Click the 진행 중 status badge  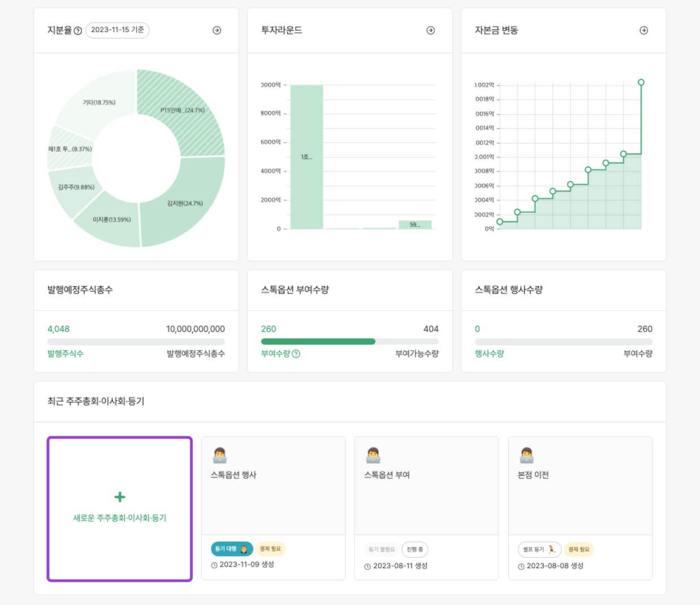415,549
